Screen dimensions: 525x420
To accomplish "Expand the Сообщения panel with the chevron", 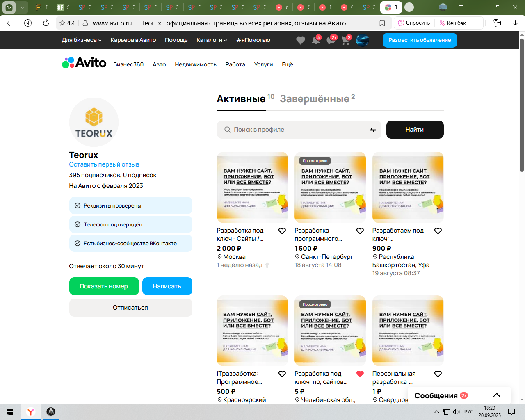I will (497, 395).
